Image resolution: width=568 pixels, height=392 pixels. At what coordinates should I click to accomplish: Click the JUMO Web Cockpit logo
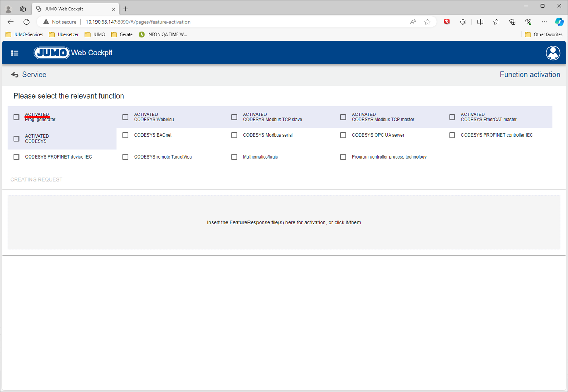tap(73, 53)
